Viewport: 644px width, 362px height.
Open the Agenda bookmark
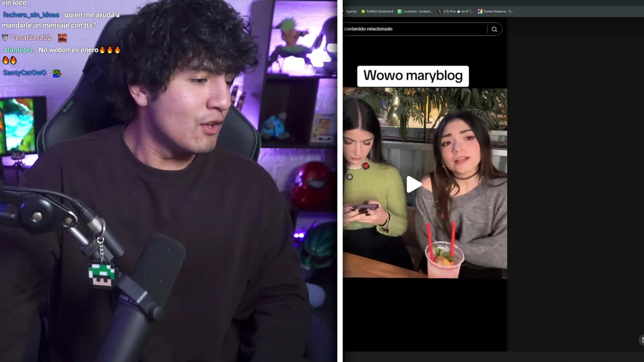pyautogui.click(x=351, y=11)
